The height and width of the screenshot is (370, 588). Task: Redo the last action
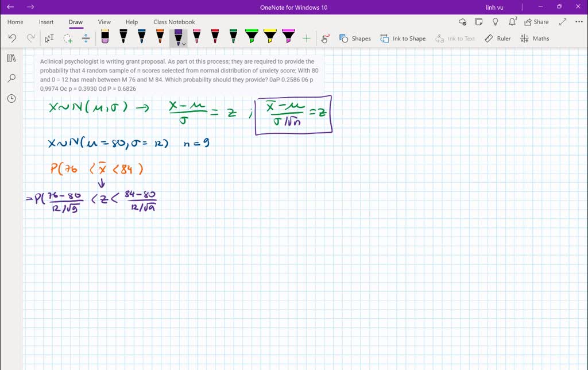click(31, 38)
